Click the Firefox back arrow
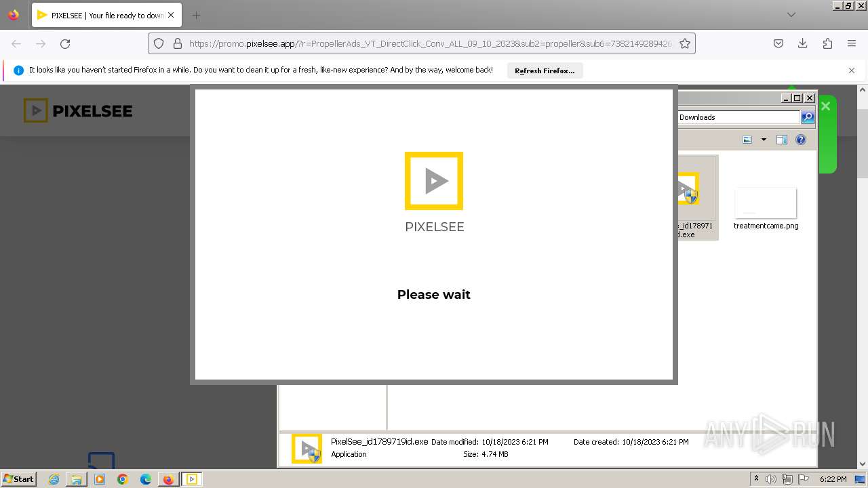 16,43
